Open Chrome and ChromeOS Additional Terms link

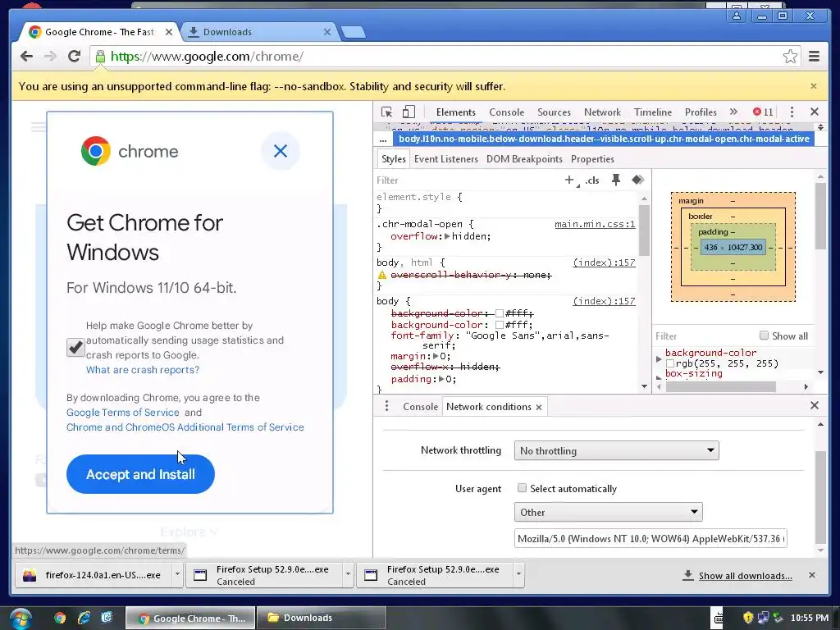(185, 427)
